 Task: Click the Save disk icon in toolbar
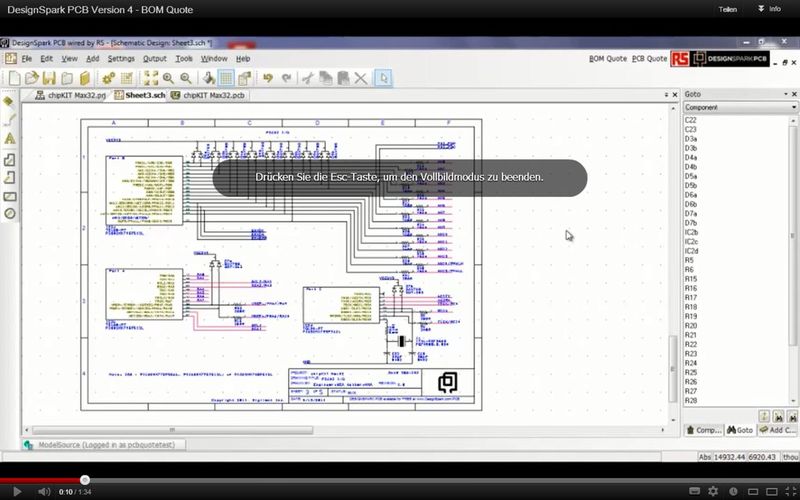click(48, 78)
